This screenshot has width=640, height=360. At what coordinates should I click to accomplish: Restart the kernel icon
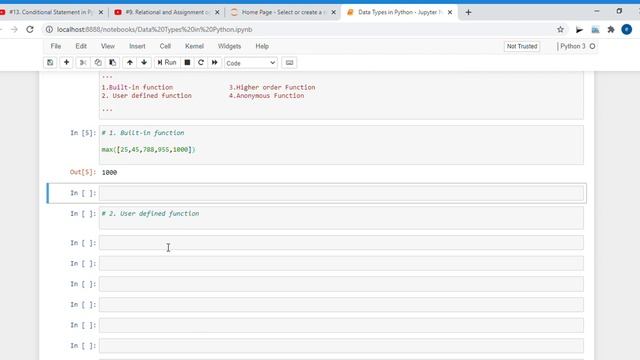(201, 62)
